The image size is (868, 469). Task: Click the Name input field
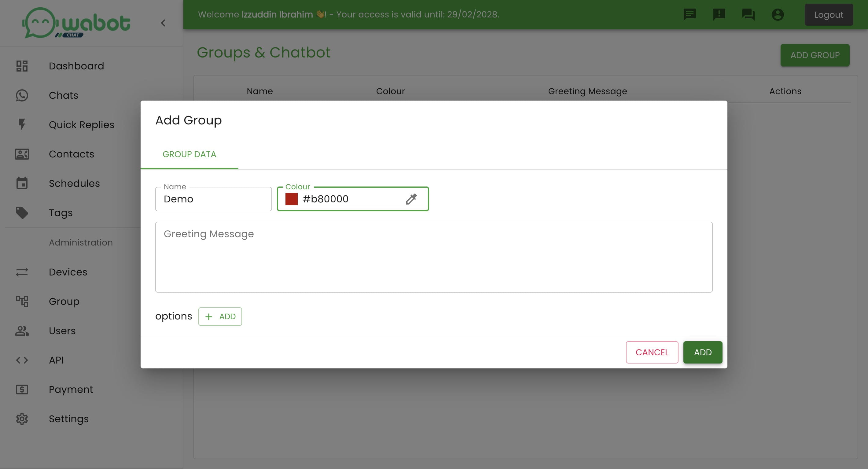(214, 199)
